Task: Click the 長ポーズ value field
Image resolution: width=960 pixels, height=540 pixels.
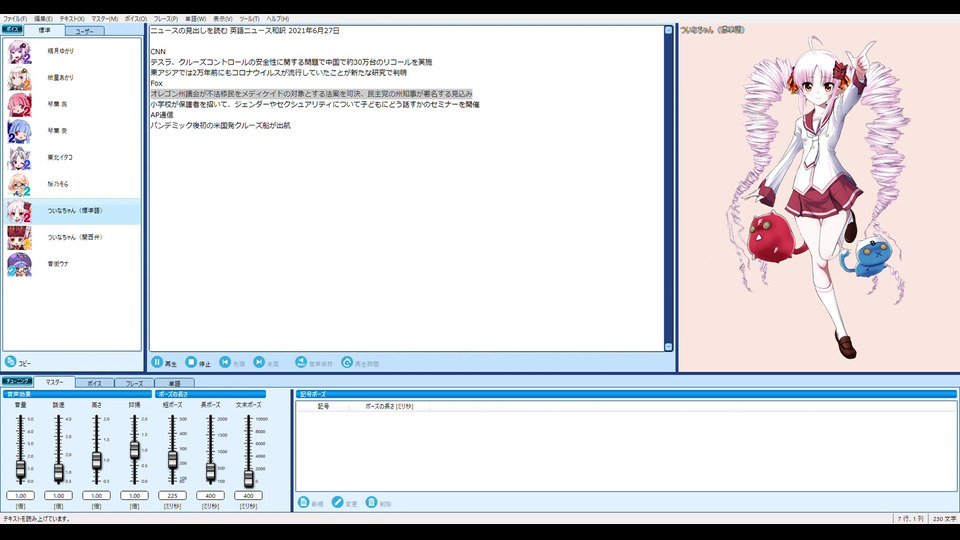Action: [x=210, y=495]
